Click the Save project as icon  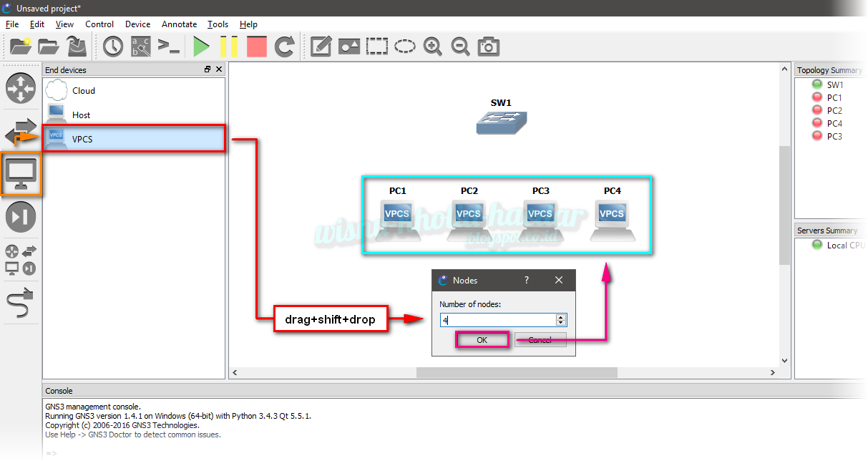click(x=77, y=47)
